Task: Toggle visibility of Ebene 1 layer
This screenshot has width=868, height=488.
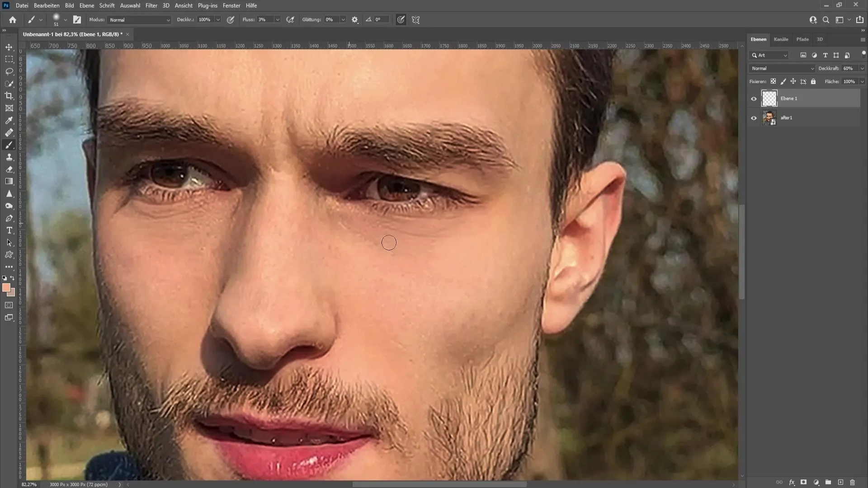Action: [754, 98]
